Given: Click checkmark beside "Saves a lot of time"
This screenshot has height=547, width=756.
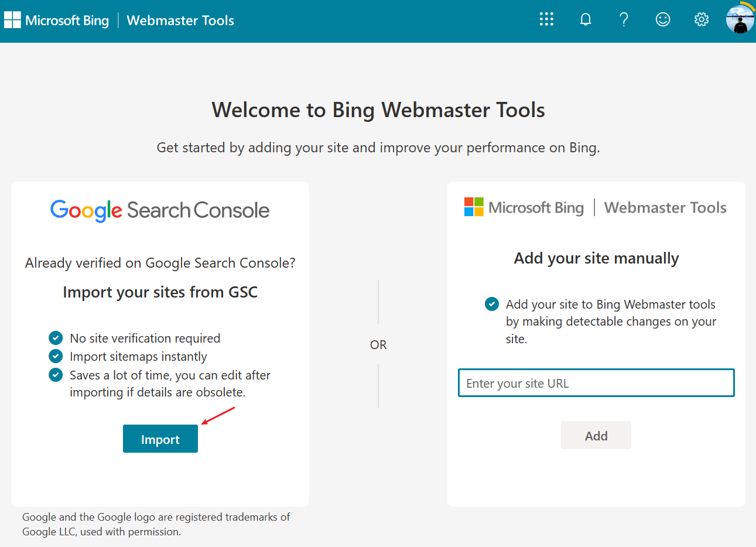Looking at the screenshot, I should tap(56, 375).
